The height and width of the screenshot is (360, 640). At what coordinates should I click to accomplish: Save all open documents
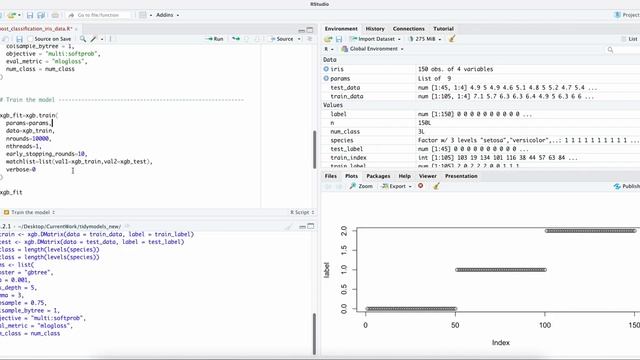[x=41, y=15]
